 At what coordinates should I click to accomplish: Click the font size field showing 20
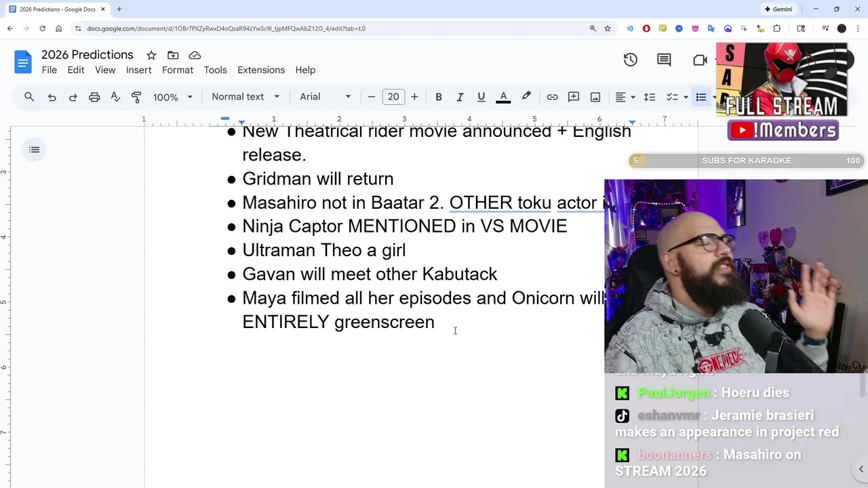[393, 97]
